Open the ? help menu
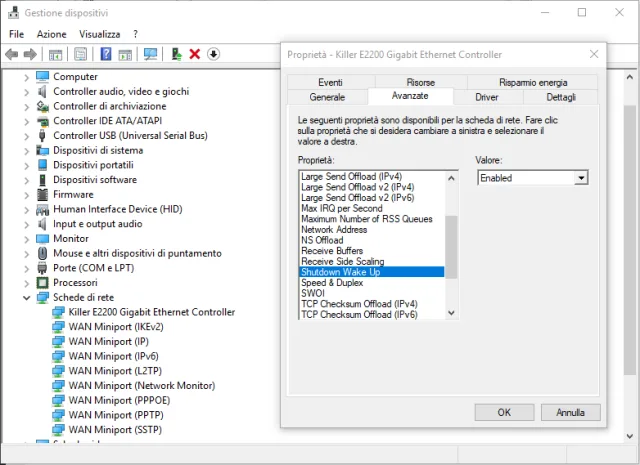Viewport: 640px width, 465px height. coord(135,34)
